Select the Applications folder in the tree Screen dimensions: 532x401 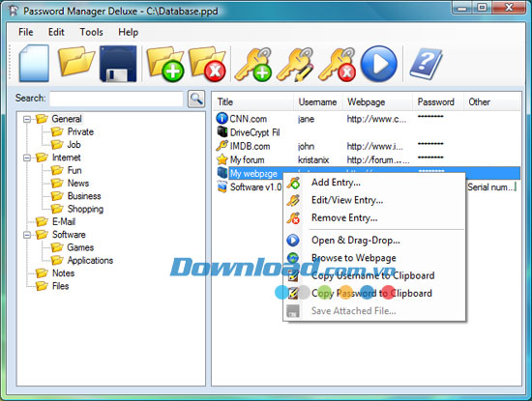(x=90, y=261)
